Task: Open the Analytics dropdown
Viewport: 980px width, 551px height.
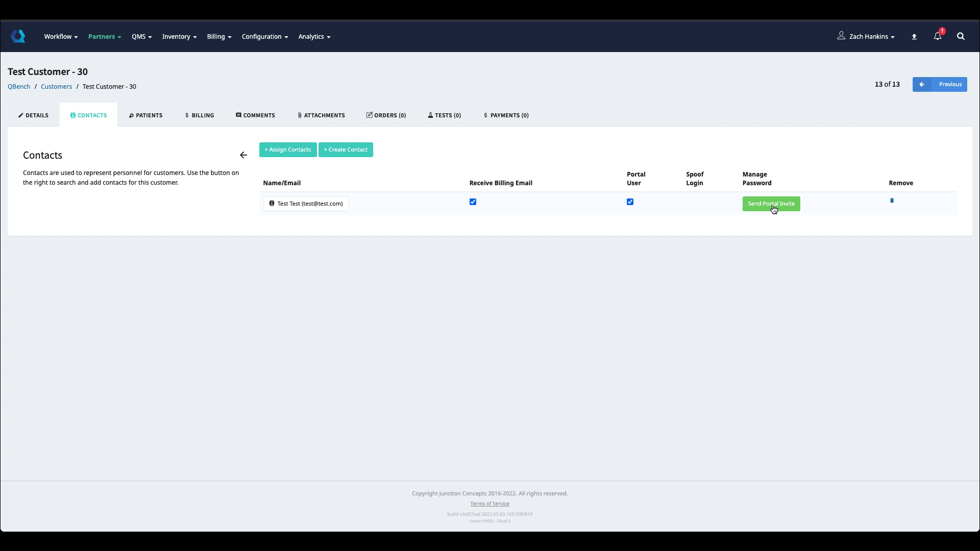Action: point(314,37)
